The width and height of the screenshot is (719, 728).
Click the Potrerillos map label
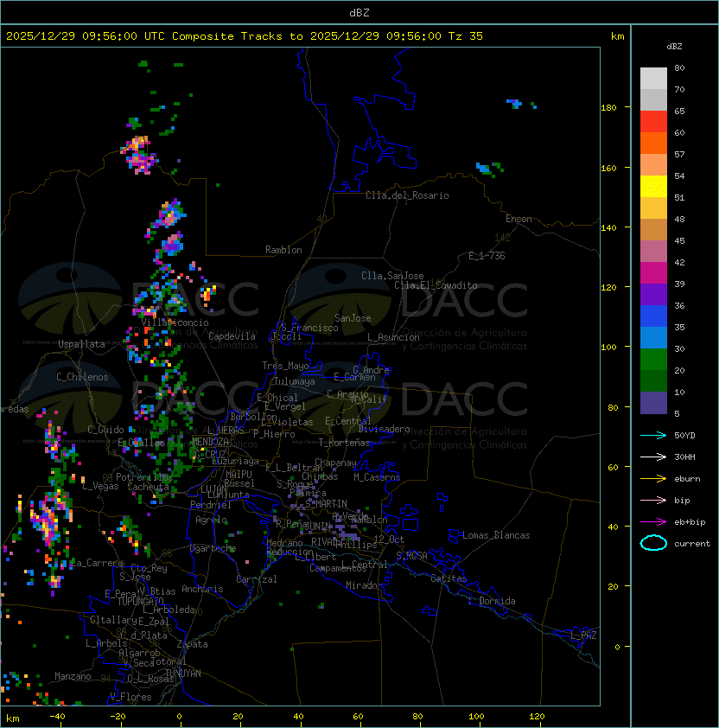tap(144, 477)
